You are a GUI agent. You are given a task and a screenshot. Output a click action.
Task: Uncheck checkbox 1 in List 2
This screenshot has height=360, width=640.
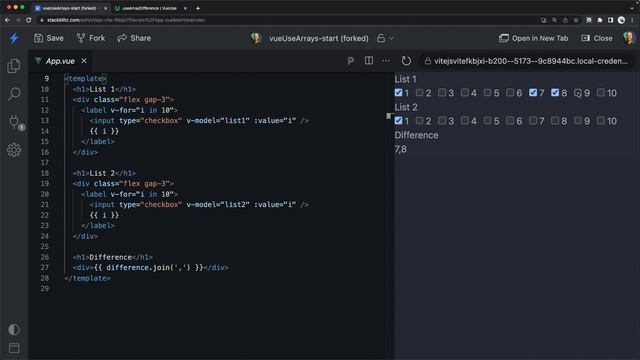[398, 120]
